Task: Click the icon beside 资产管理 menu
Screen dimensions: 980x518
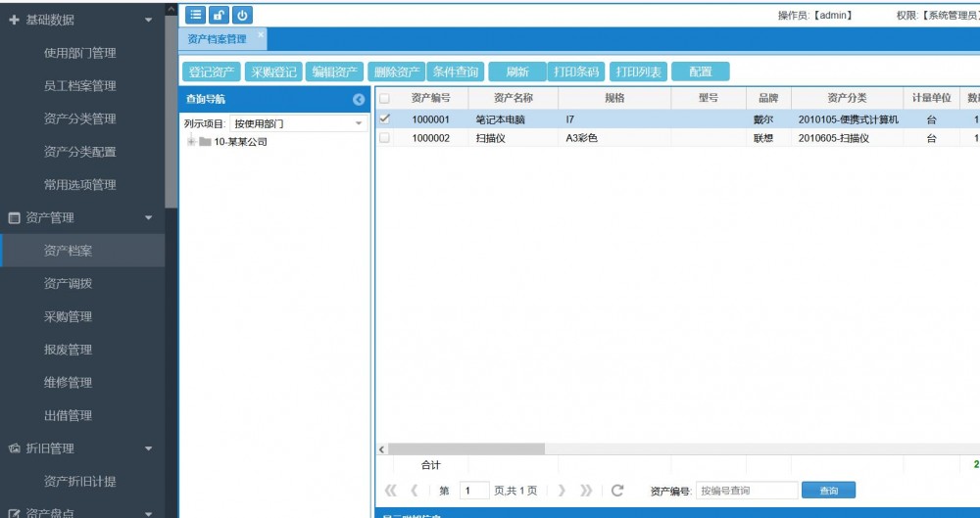Action: [14, 218]
